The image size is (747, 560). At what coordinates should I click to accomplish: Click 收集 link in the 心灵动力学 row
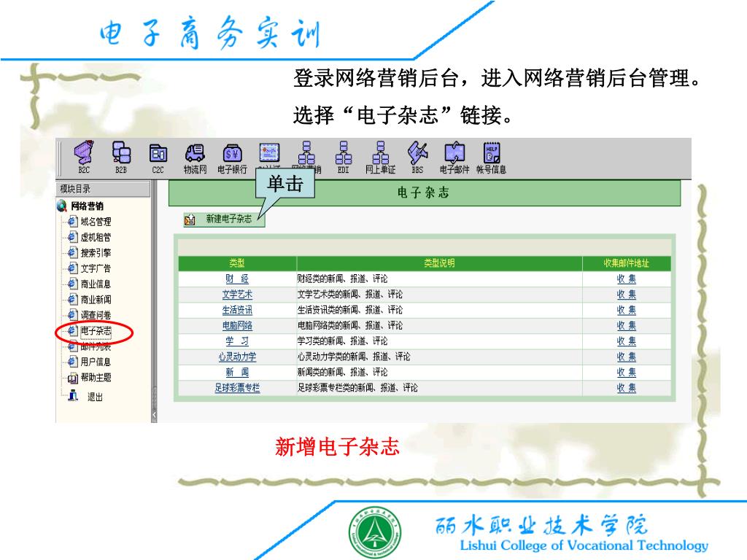tap(626, 357)
